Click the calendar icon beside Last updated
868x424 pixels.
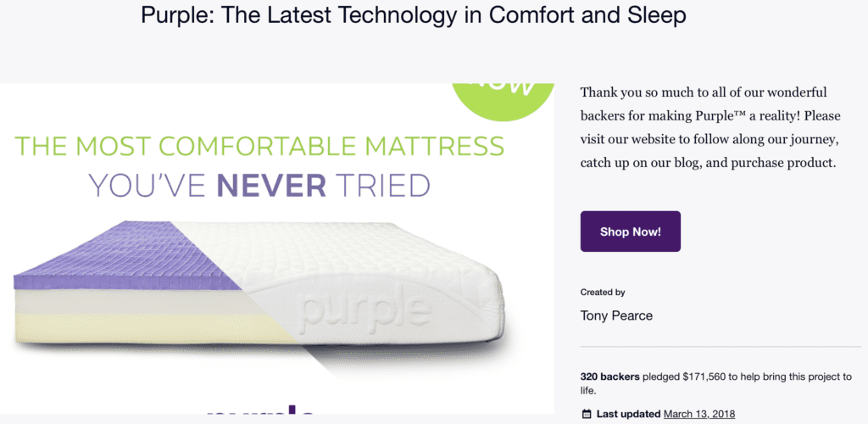(x=587, y=414)
